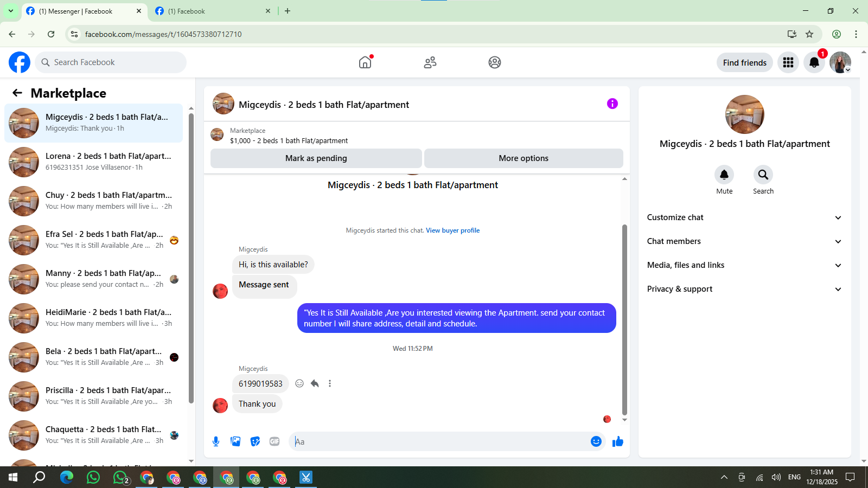
Task: Click the back arrow beside Marketplace
Action: pos(17,93)
